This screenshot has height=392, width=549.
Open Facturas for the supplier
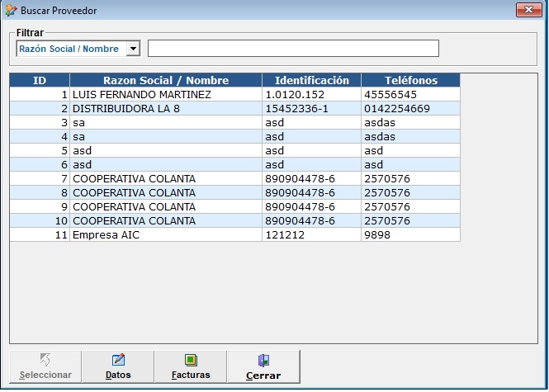[x=190, y=367]
